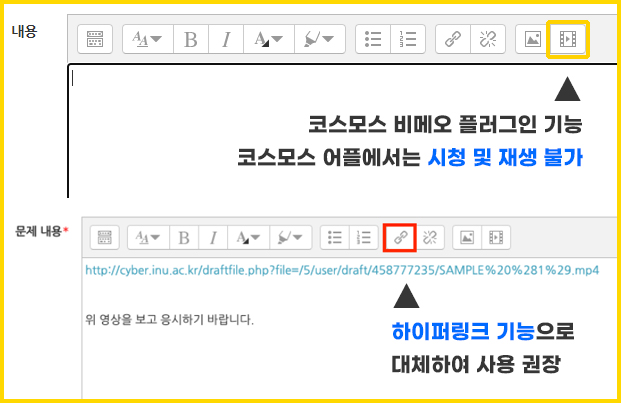Apply bold in 내용 editor

(191, 39)
